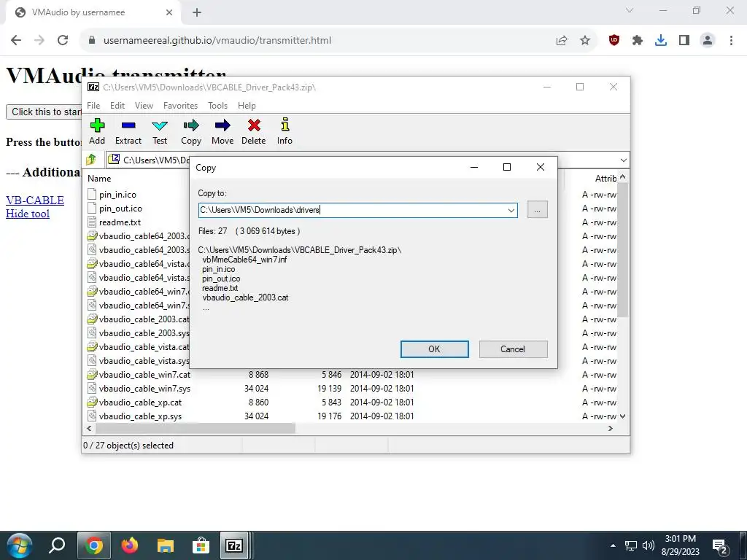Expand the 7-Zip address bar dropdown
The image size is (747, 560).
click(x=623, y=160)
